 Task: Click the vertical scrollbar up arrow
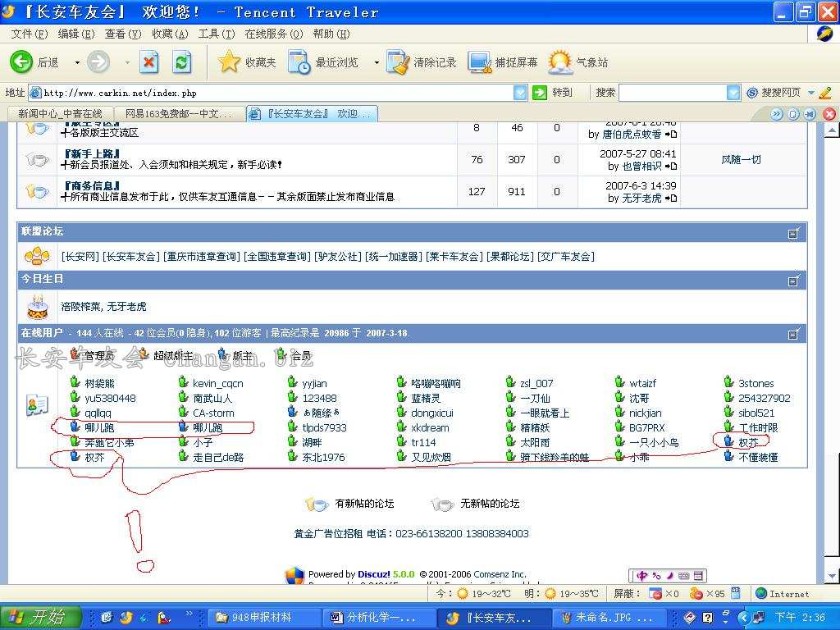click(832, 130)
